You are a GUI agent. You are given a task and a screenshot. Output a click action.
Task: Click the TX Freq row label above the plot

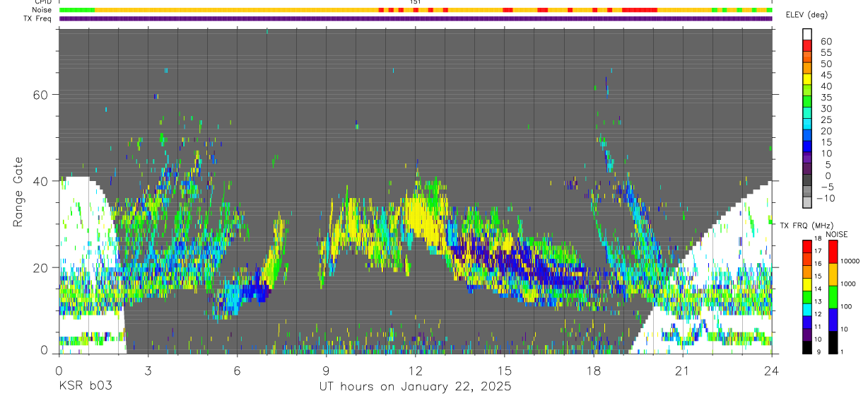pyautogui.click(x=38, y=18)
